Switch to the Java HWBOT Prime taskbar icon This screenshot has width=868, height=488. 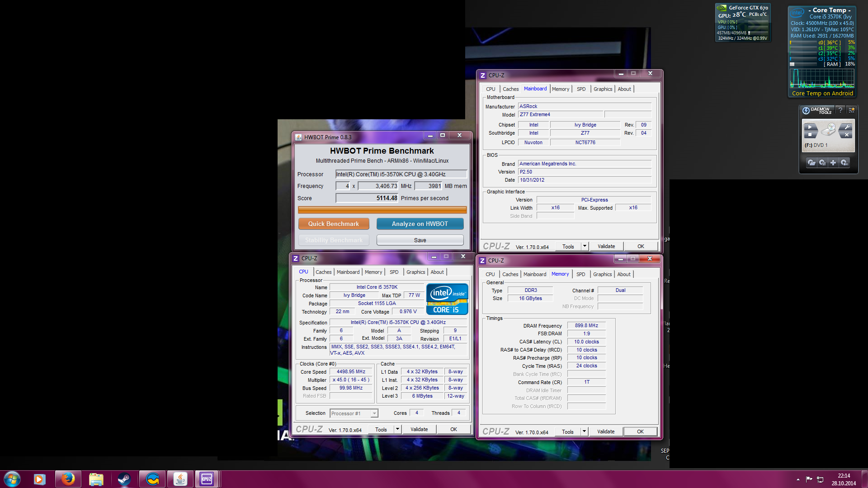tap(180, 479)
